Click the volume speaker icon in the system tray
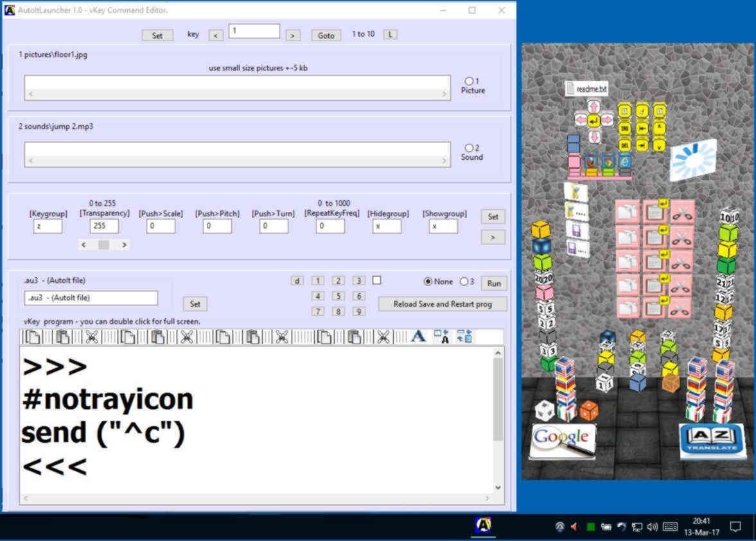 pyautogui.click(x=653, y=526)
